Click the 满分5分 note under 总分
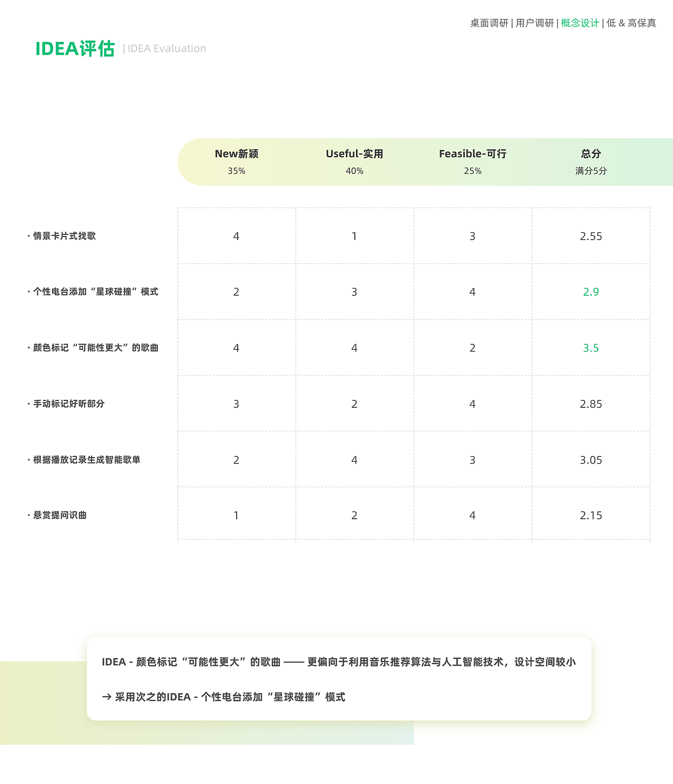Image resolution: width=673 pixels, height=784 pixels. (591, 171)
